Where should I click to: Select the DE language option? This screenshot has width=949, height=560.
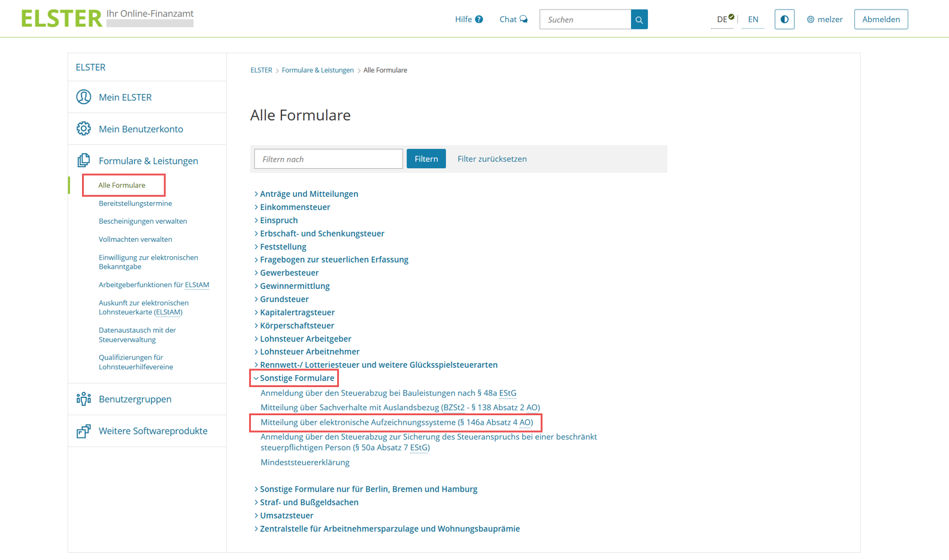(722, 20)
